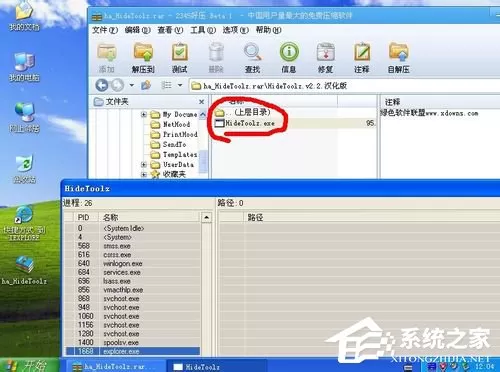
Task: Go back with the blue back arrow
Action: pyautogui.click(x=102, y=85)
